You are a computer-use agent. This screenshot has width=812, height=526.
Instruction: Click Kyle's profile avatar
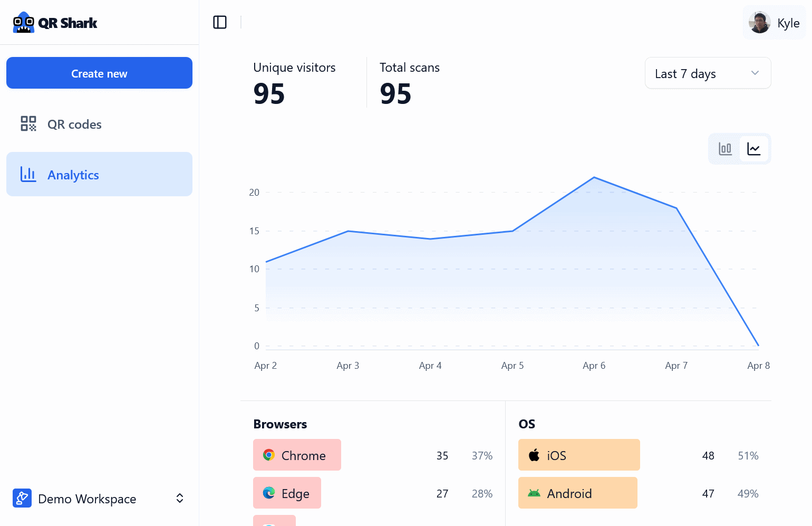759,23
